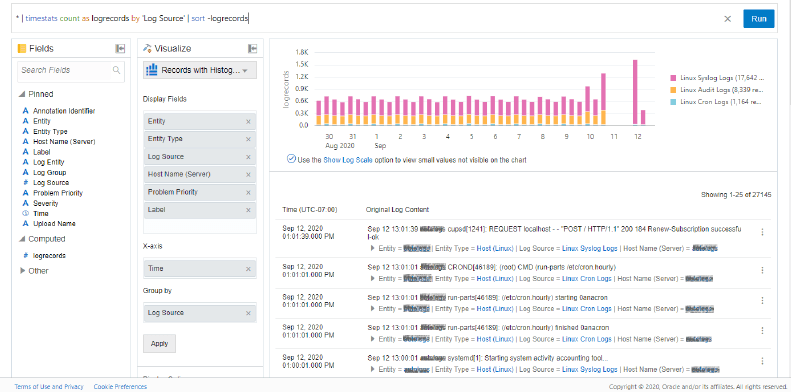The width and height of the screenshot is (791, 392).
Task: Click the Time X-axis field chip
Action: point(200,269)
